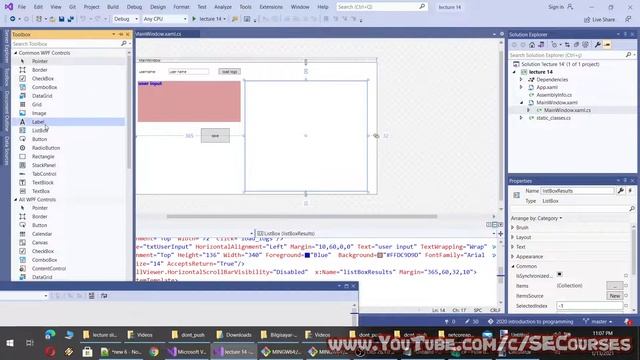The height and width of the screenshot is (360, 640).
Task: Click the save button in the designer
Action: tap(215, 136)
